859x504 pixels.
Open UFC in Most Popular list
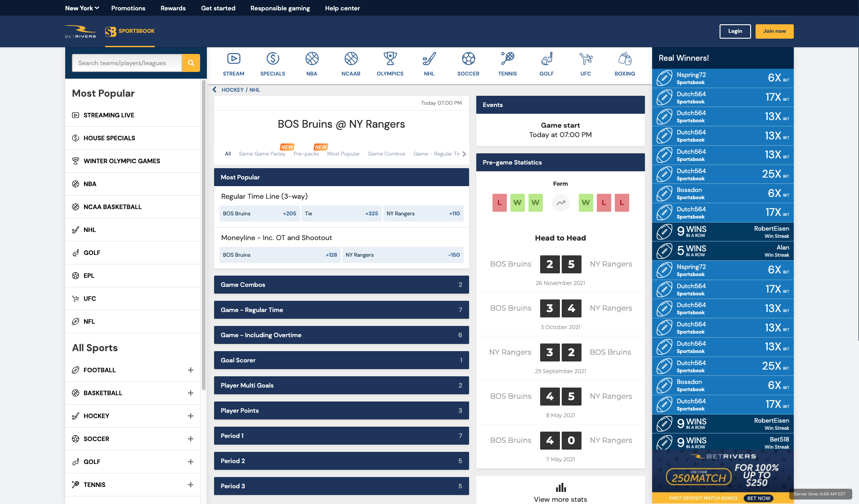[133, 299]
